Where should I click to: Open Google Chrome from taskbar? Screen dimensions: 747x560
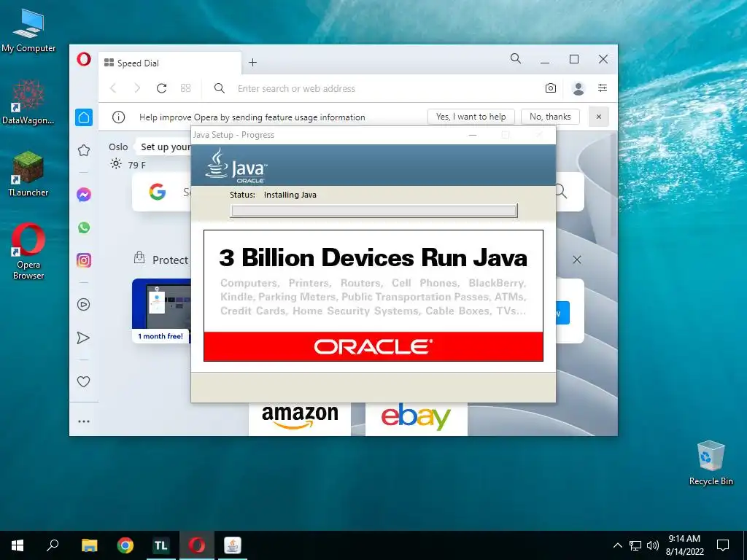[x=125, y=545]
